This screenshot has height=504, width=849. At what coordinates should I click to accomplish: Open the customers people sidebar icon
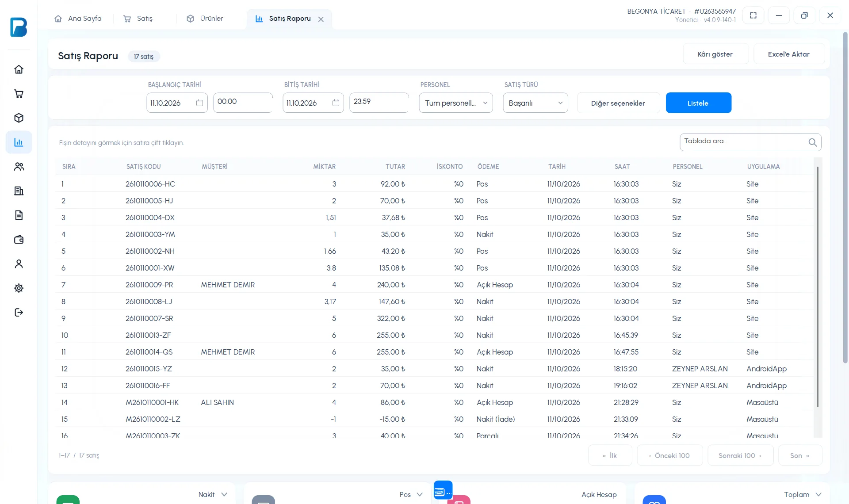click(x=19, y=167)
